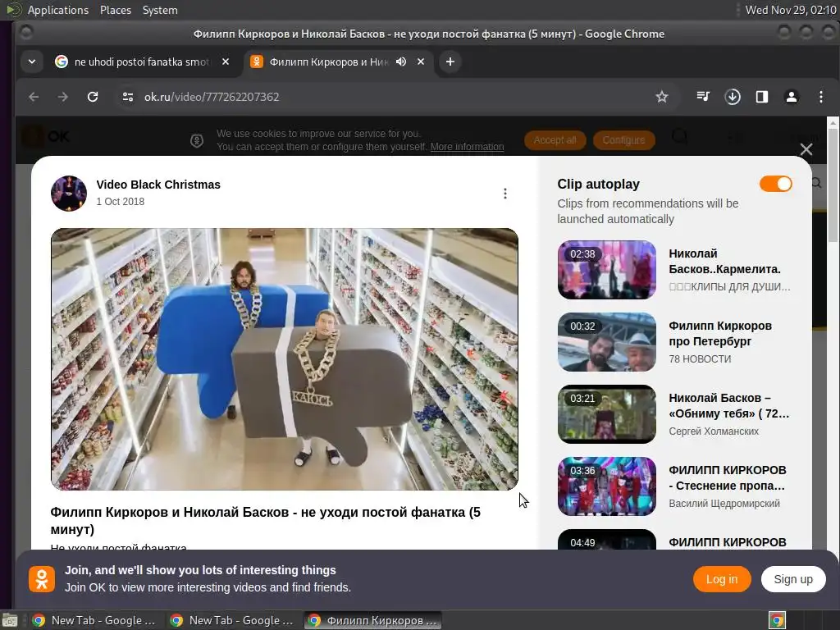The image size is (840, 630).
Task: Close the video overlay with X
Action: (806, 149)
